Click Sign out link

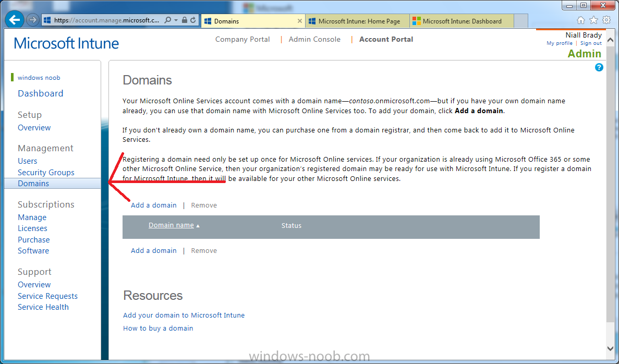pyautogui.click(x=591, y=43)
